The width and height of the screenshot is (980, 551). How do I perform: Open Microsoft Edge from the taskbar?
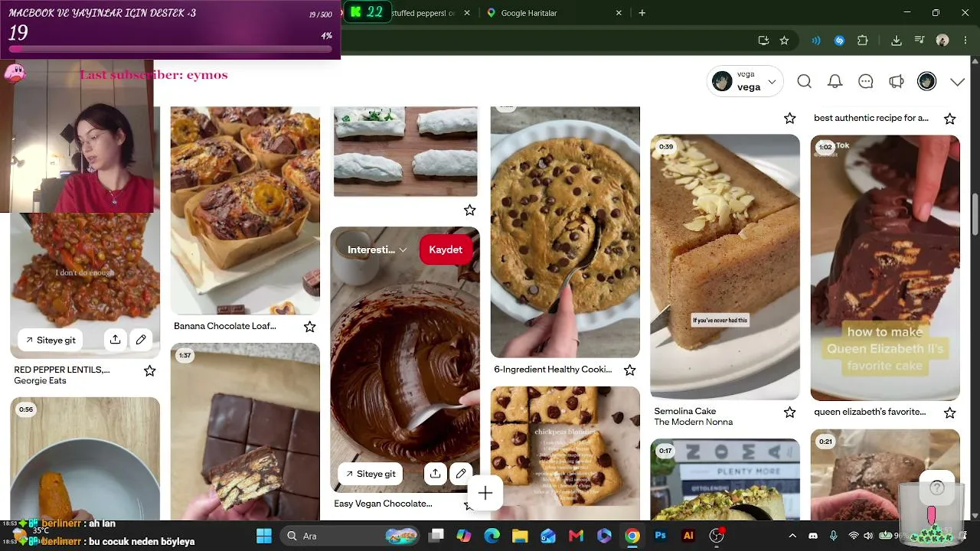click(492, 536)
